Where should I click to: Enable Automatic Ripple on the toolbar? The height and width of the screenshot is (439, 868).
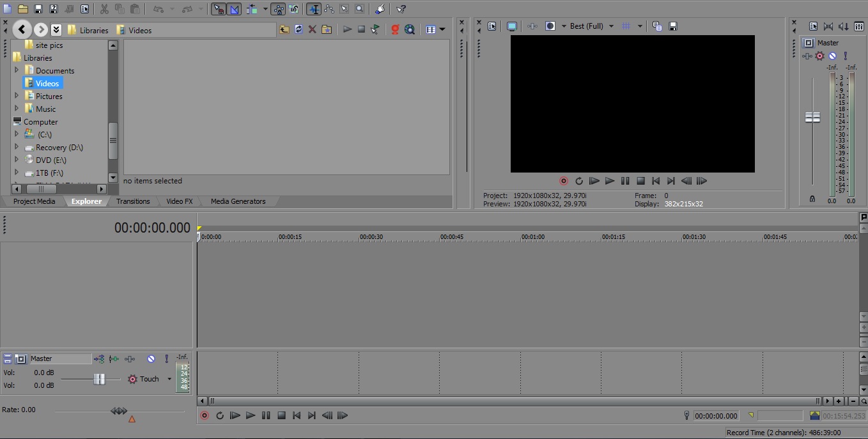tap(252, 9)
